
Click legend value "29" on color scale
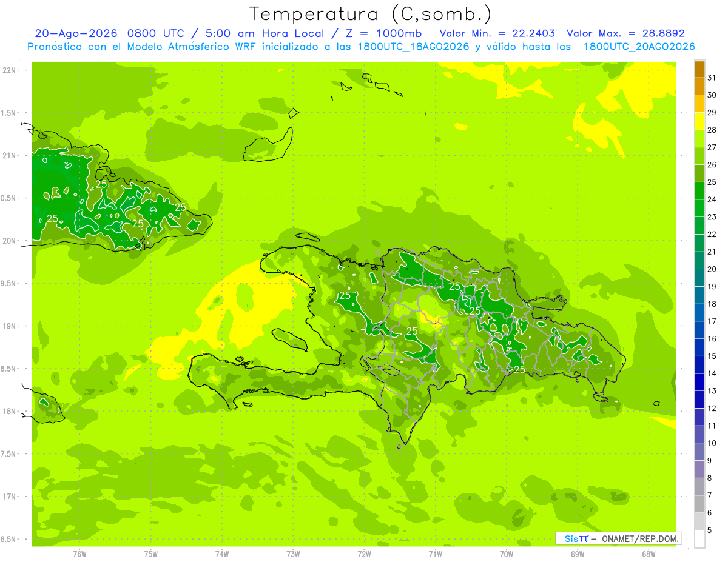click(712, 112)
